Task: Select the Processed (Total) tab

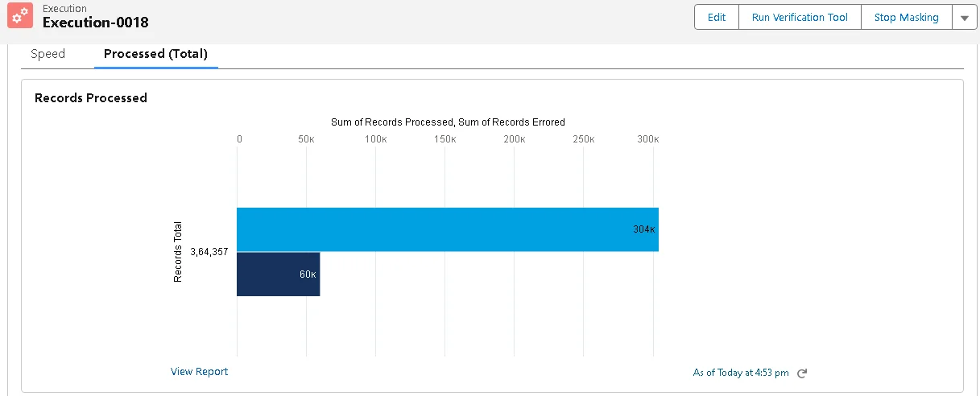Action: pyautogui.click(x=155, y=54)
